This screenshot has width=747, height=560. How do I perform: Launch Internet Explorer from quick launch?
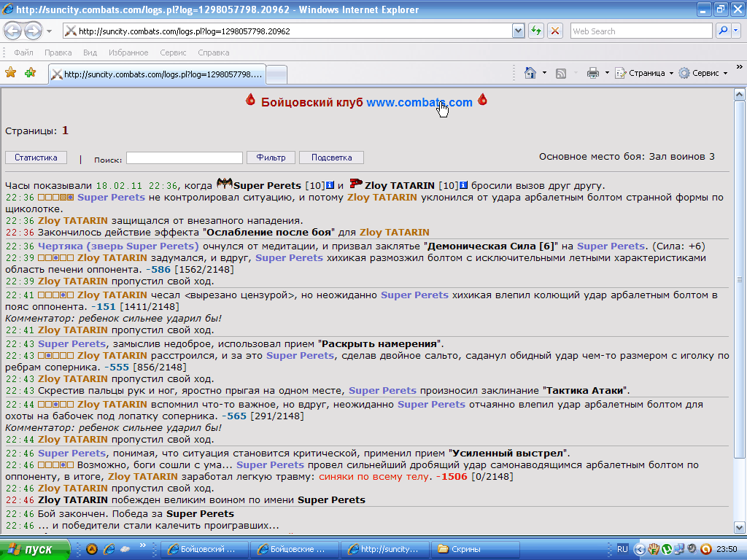(109, 549)
